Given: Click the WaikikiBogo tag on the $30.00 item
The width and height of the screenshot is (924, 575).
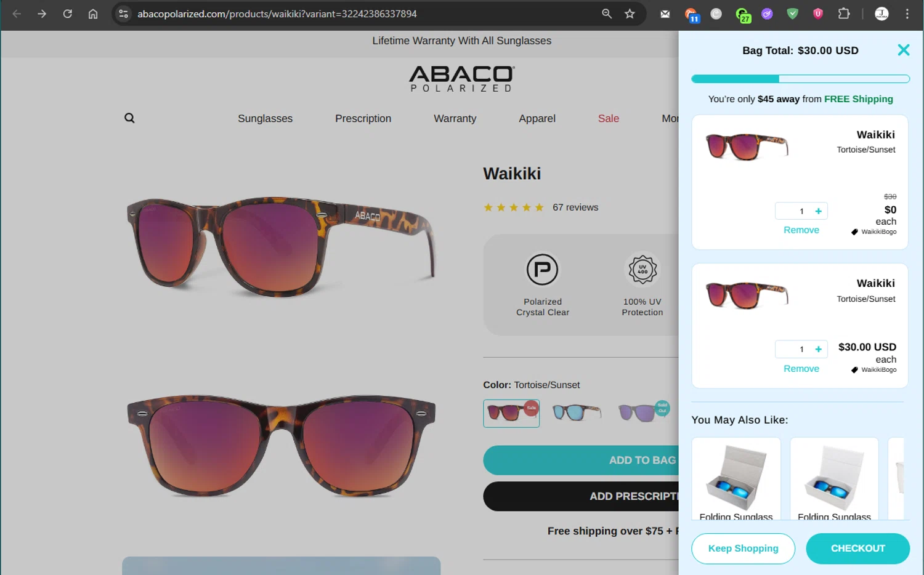Looking at the screenshot, I should click(x=874, y=370).
